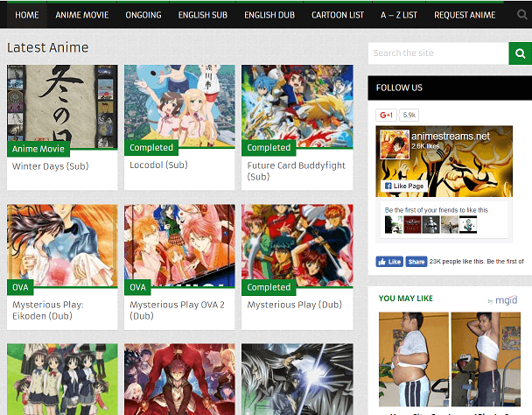Click the Google +1 button
532x415 pixels.
click(x=386, y=115)
